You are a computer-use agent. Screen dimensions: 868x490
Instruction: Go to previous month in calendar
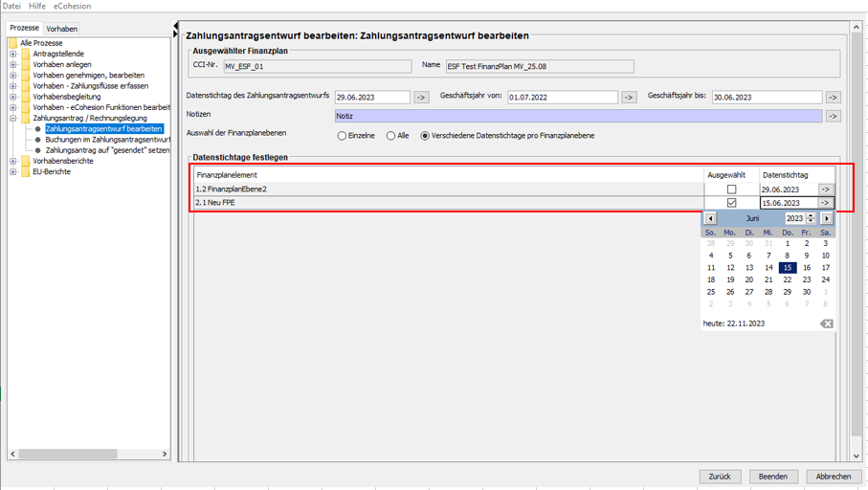point(710,219)
